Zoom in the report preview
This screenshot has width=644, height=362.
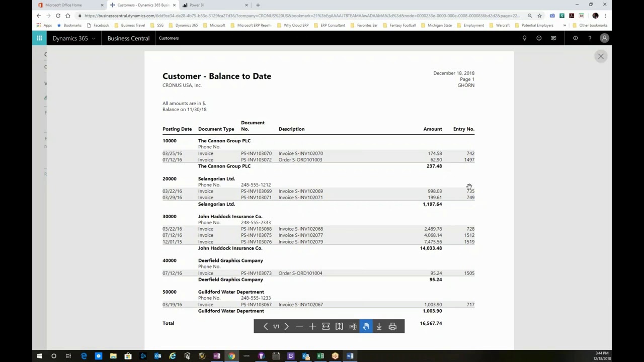[312, 327]
